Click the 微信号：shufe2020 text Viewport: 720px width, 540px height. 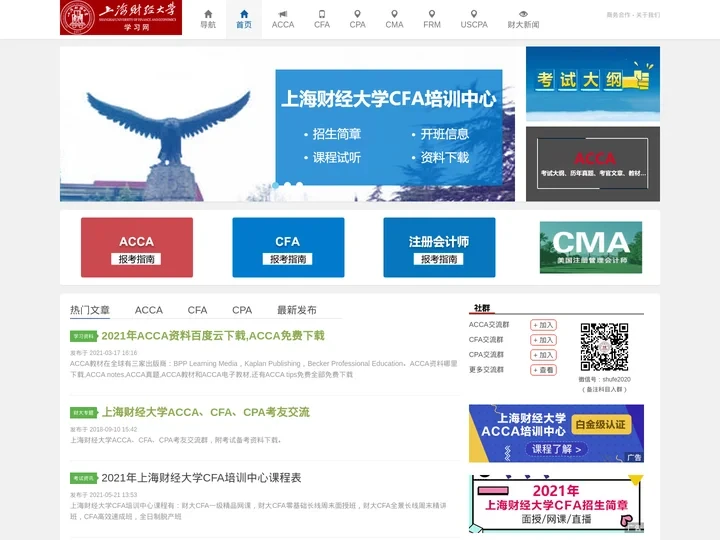pos(604,379)
